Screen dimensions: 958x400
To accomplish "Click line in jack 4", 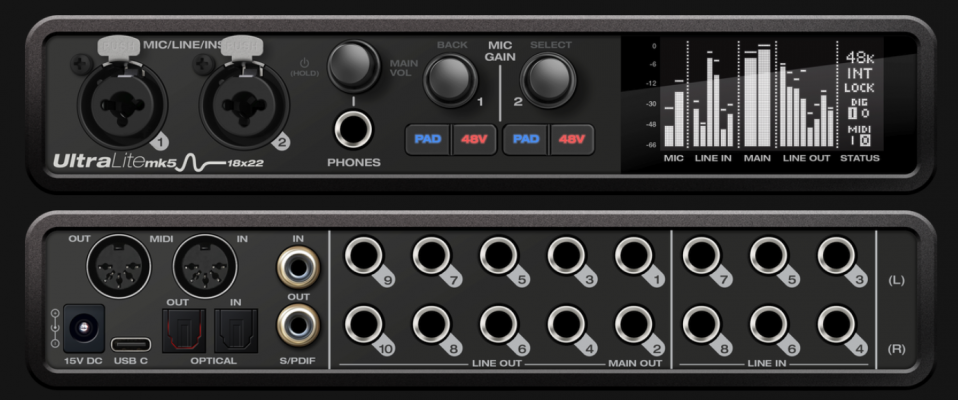I will click(837, 324).
